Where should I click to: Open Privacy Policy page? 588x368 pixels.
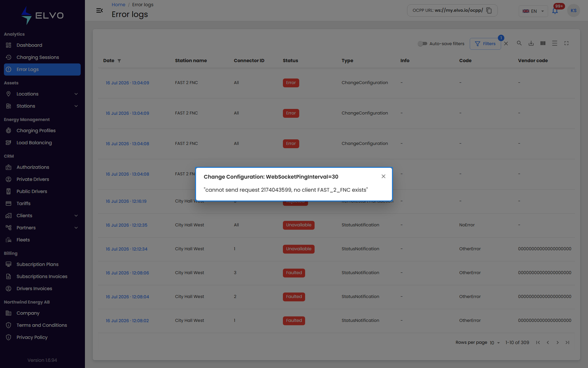point(42,337)
